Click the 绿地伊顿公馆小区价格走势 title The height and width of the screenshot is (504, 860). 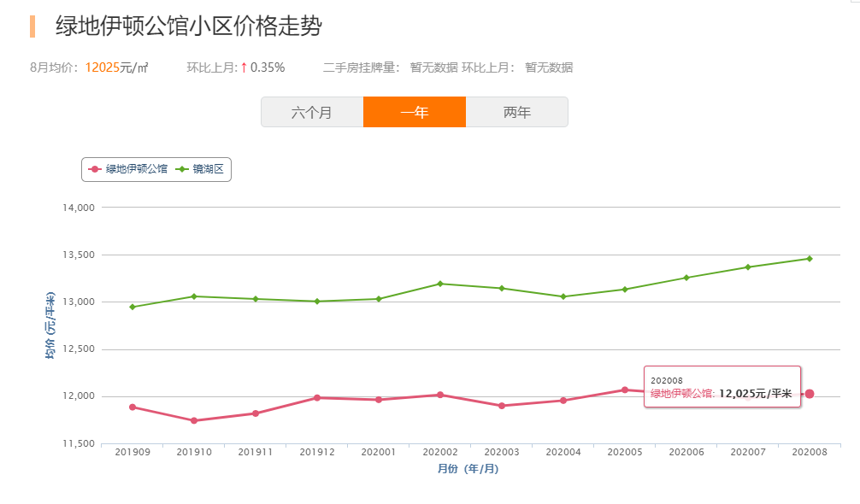188,26
